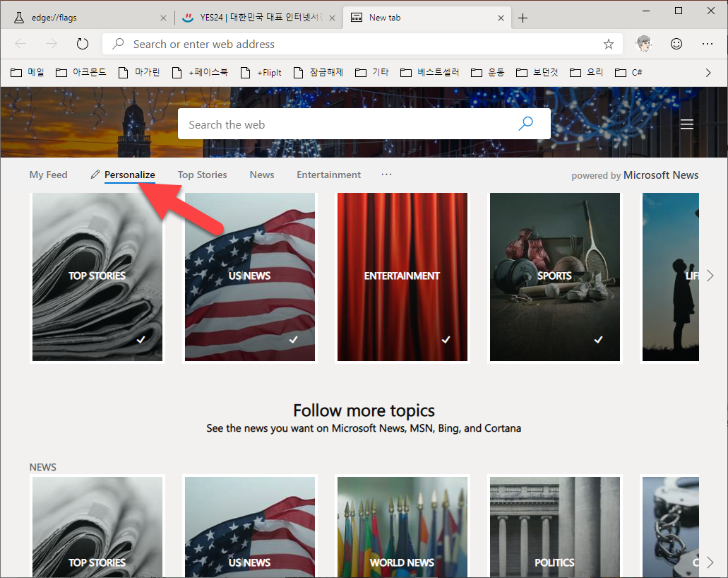This screenshot has width=728, height=578.
Task: Select Top Stories card in News section
Action: (x=97, y=527)
